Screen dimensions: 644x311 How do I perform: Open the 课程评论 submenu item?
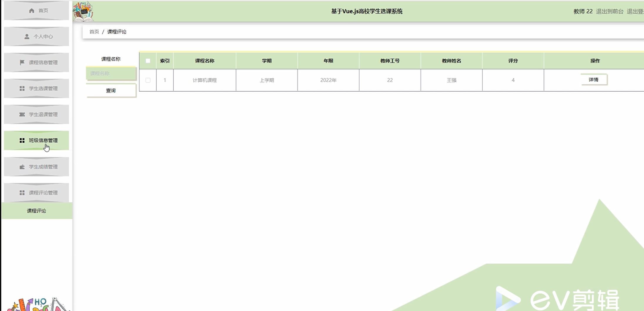pos(36,211)
